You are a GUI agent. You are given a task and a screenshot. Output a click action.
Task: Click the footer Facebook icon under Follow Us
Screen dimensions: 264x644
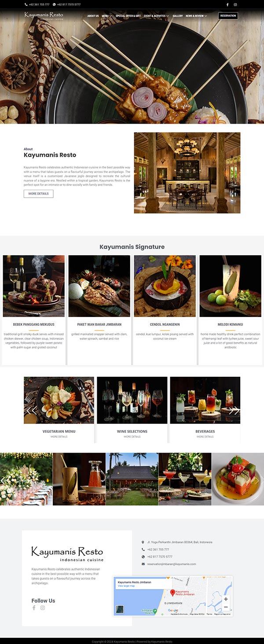tap(34, 607)
